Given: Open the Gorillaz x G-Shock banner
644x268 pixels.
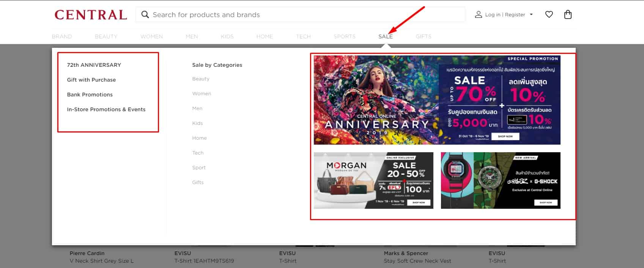Looking at the screenshot, I should (501, 180).
